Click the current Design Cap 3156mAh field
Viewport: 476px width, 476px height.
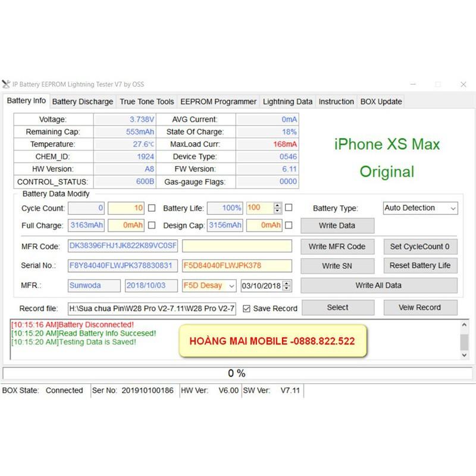point(225,226)
